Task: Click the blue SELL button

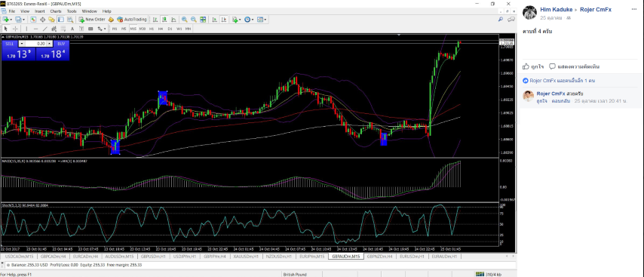Action: pyautogui.click(x=10, y=44)
